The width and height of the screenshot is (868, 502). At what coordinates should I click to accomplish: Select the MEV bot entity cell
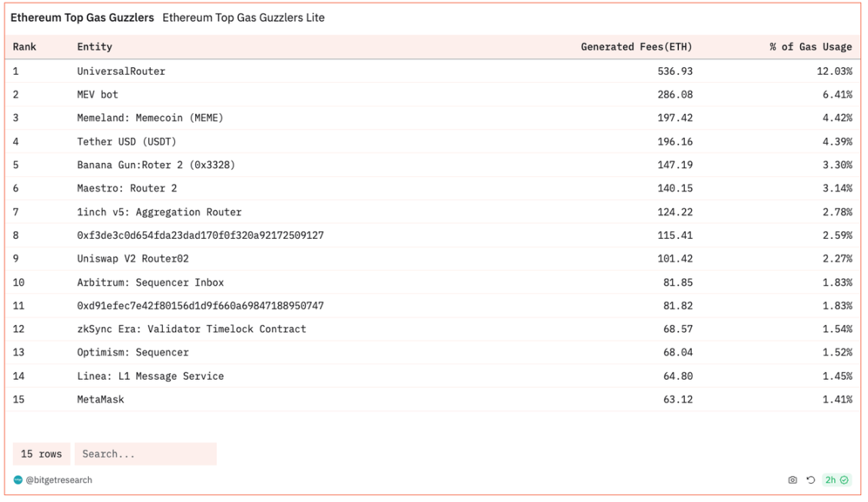[x=97, y=94]
